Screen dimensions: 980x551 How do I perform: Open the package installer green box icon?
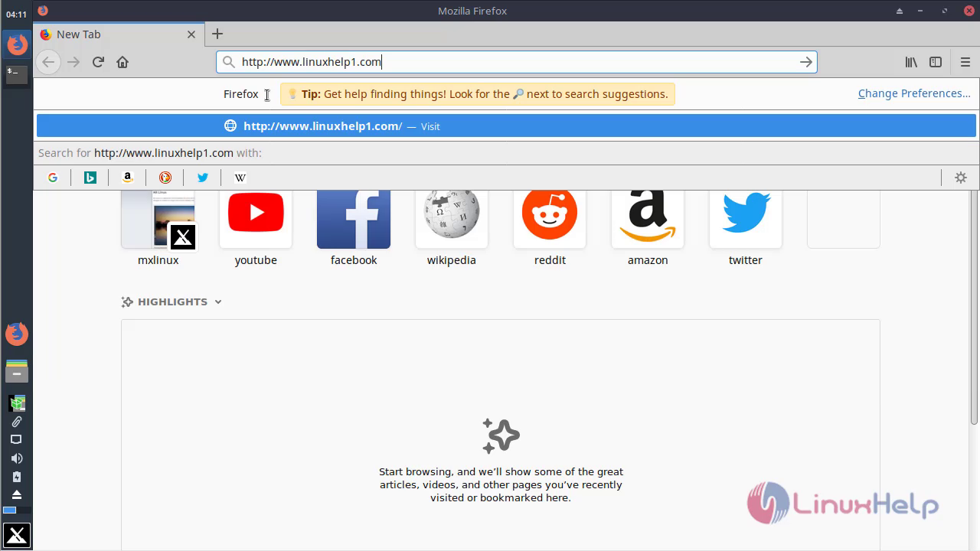tap(17, 403)
